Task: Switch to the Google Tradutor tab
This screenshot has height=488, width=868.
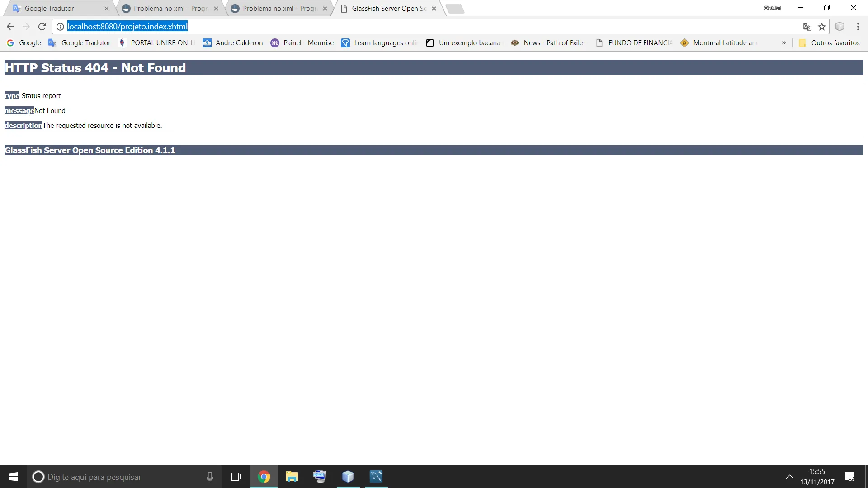Action: (59, 9)
